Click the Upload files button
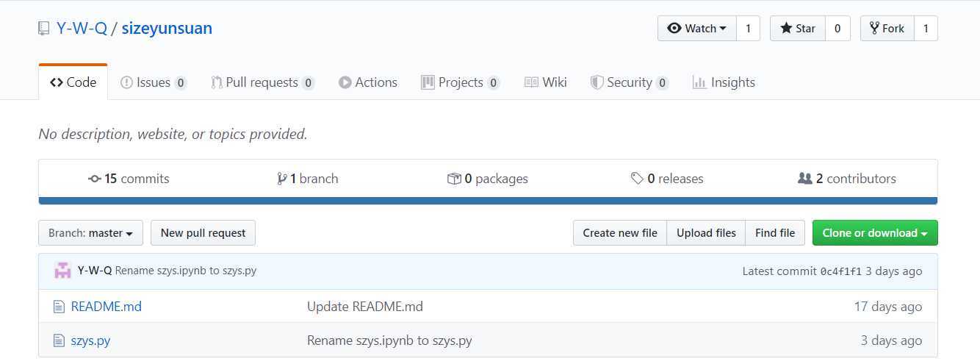Screen dimensions: 980x364 tap(706, 233)
